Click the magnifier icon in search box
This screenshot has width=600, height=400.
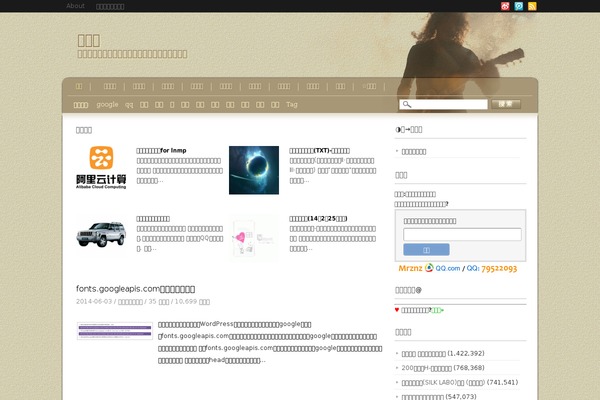[x=407, y=104]
